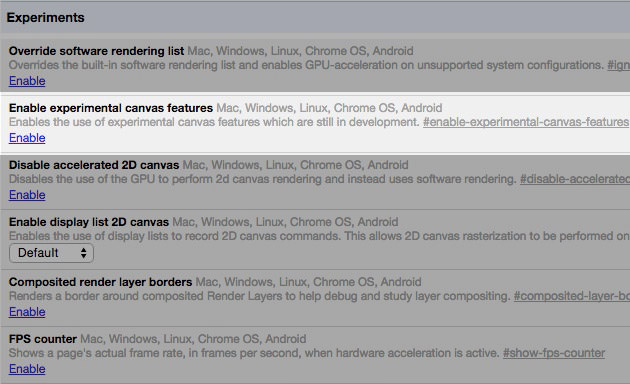Click dropdown arrows on Default selector
The width and height of the screenshot is (630, 384).
(x=84, y=253)
